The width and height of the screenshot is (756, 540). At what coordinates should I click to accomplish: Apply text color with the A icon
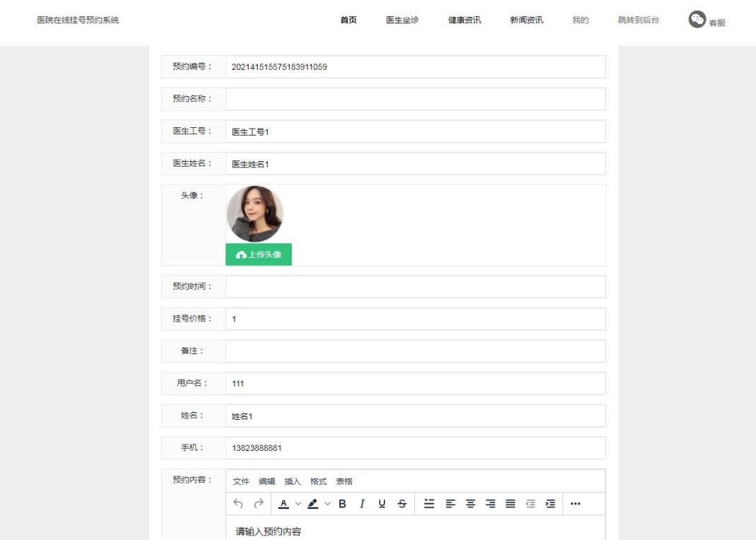point(283,503)
